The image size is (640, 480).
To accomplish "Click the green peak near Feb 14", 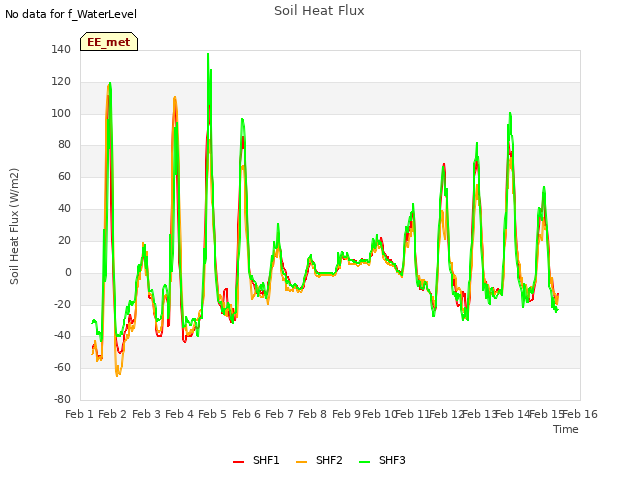I will click(x=510, y=113).
